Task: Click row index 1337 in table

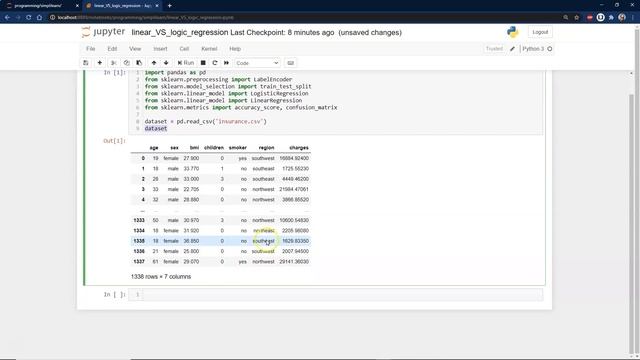Action: coord(139,262)
